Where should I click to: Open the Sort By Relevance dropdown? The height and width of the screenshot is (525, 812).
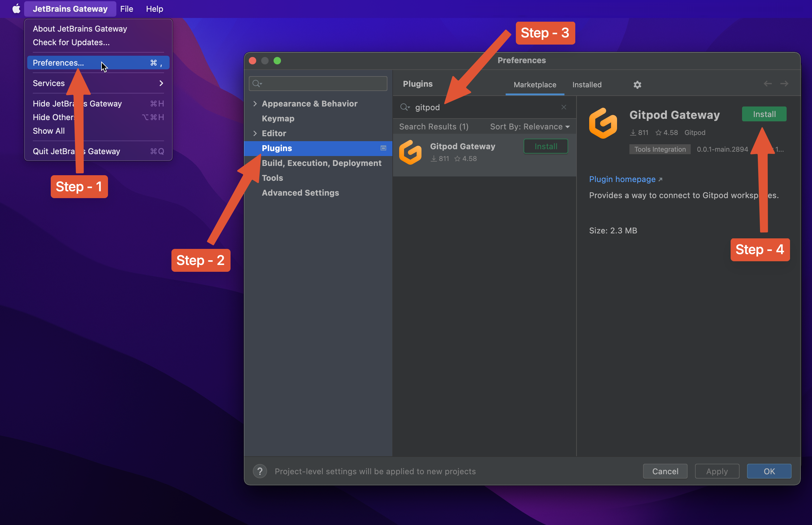(529, 127)
